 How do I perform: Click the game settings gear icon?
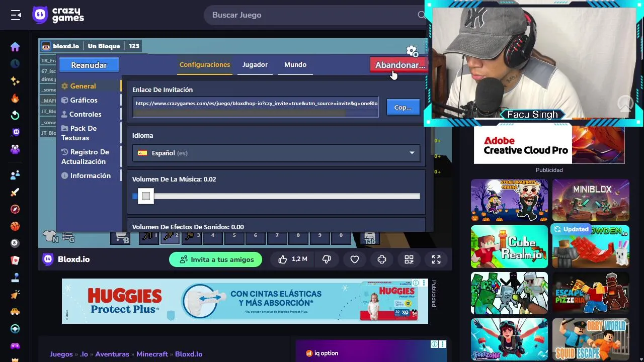pyautogui.click(x=412, y=51)
